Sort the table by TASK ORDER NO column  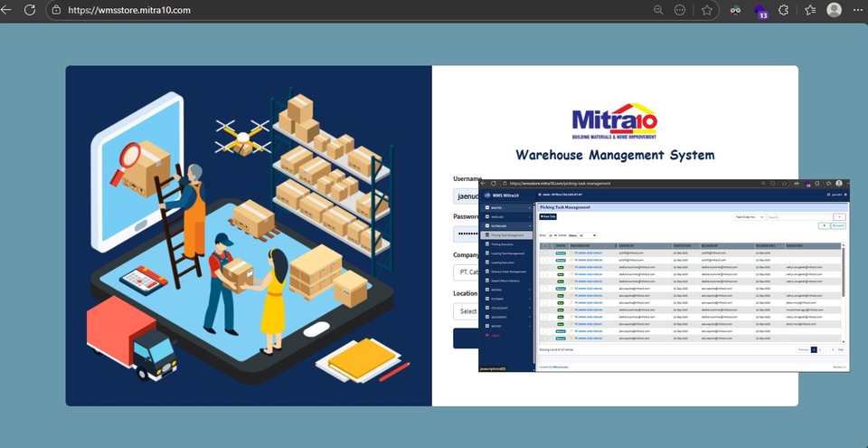[x=593, y=246]
